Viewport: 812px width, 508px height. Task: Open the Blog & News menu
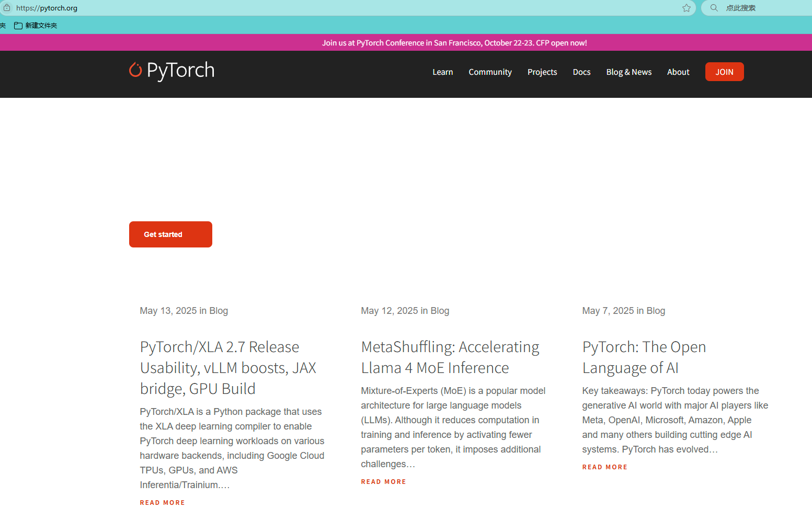click(628, 72)
